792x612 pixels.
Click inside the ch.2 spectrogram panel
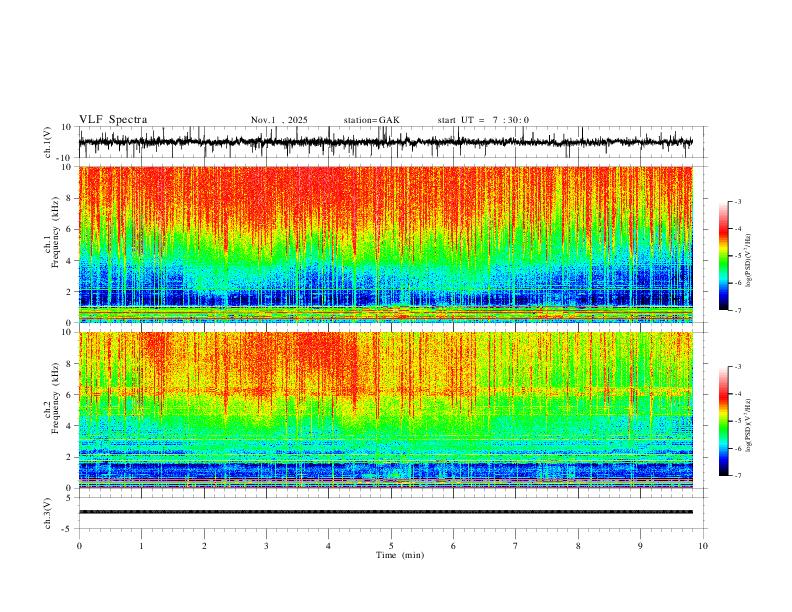click(x=385, y=410)
